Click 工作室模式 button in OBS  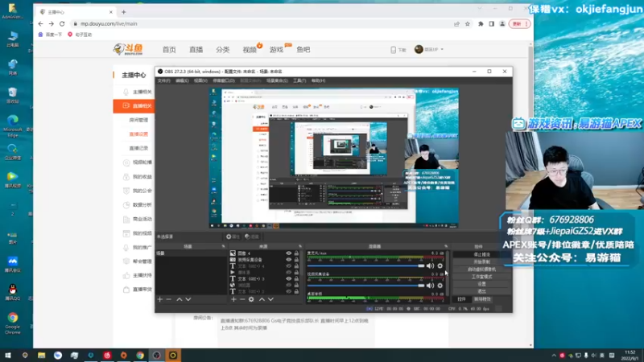pos(481,277)
